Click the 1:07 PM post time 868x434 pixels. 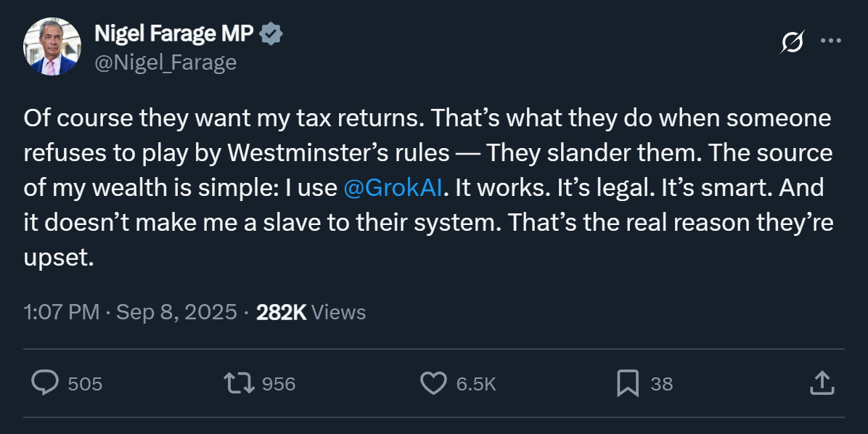coord(61,312)
